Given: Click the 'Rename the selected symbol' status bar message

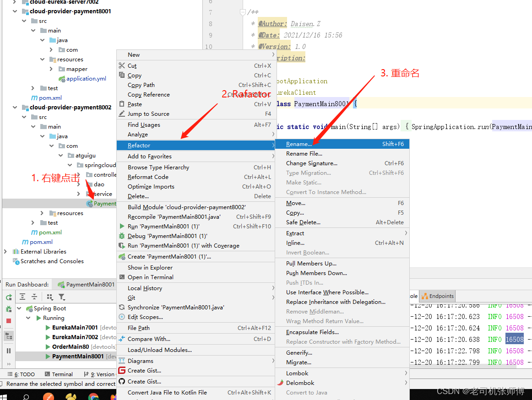Looking at the screenshot, I should (61, 384).
